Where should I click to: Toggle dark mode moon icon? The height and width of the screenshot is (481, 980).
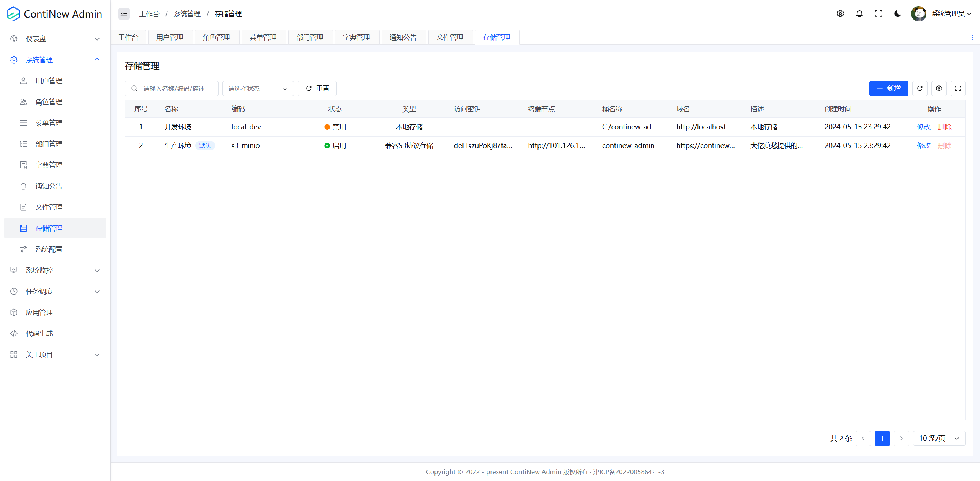coord(898,14)
